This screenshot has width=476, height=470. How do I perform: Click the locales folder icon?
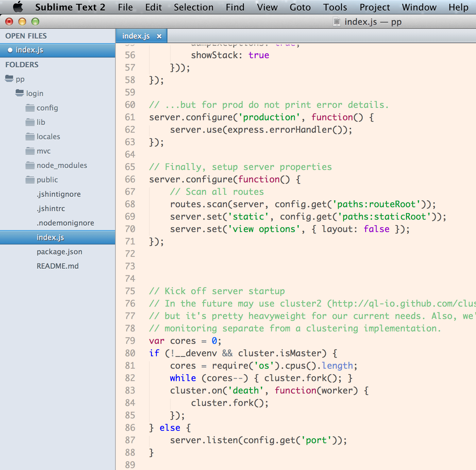[x=29, y=137]
